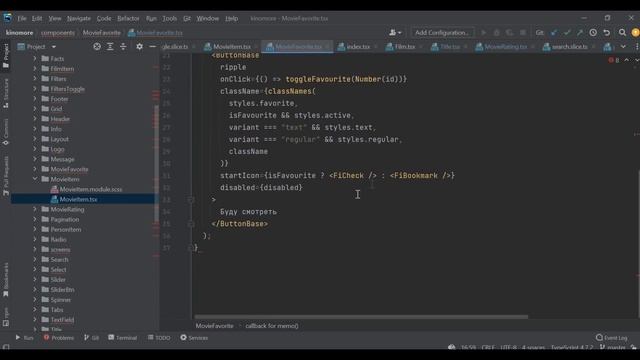Open the Project tool window sidebar tab

(x=6, y=56)
